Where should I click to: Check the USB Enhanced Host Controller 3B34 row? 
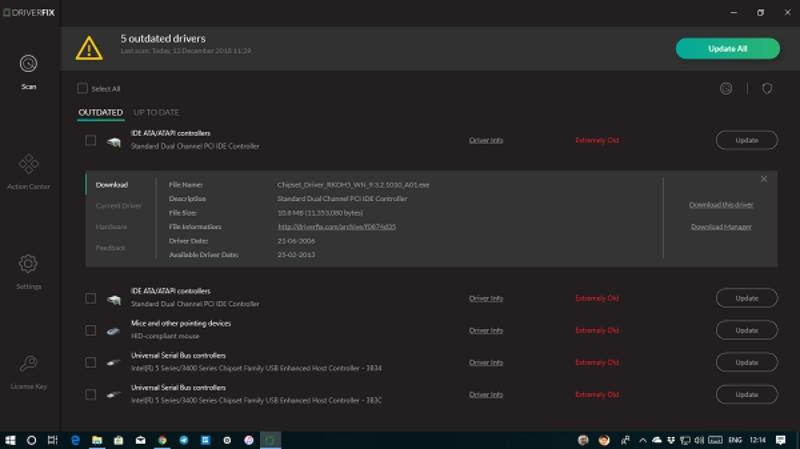pos(90,362)
